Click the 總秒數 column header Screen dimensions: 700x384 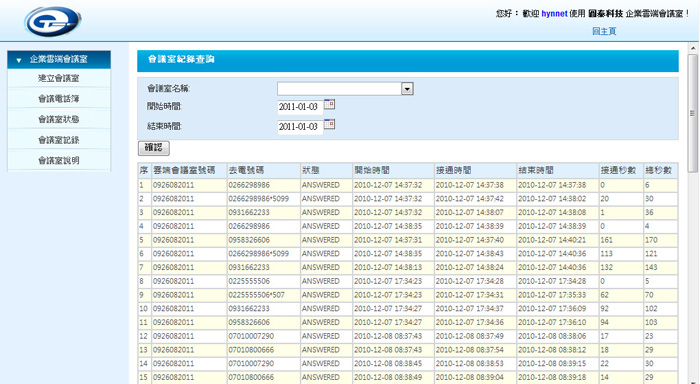tap(660, 170)
